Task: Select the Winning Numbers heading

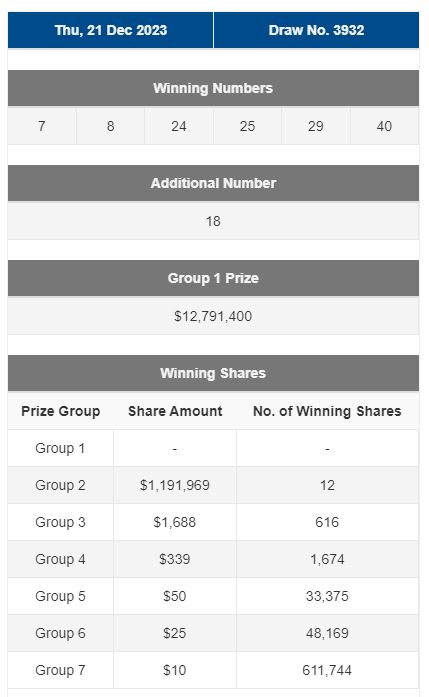Action: click(213, 88)
